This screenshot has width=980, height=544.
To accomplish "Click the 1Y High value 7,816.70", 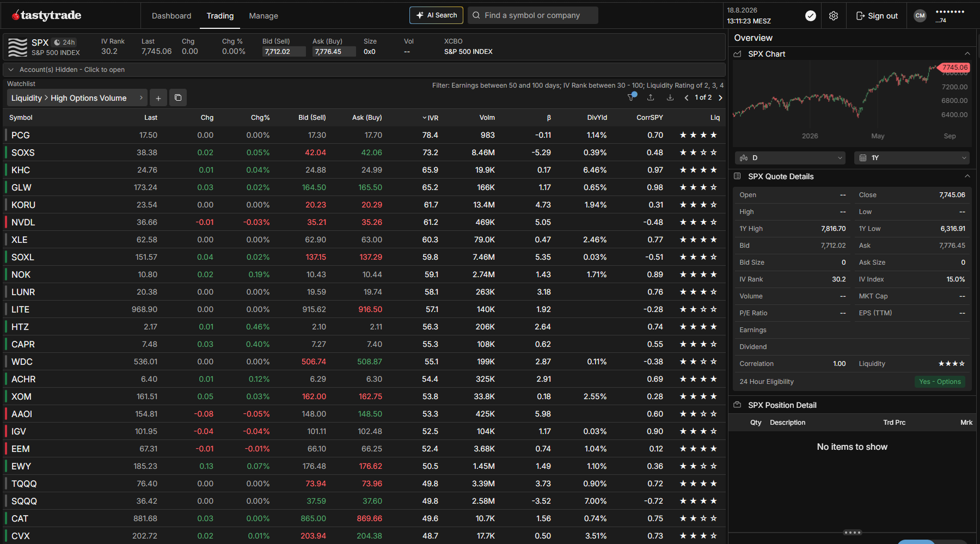I will point(833,229).
